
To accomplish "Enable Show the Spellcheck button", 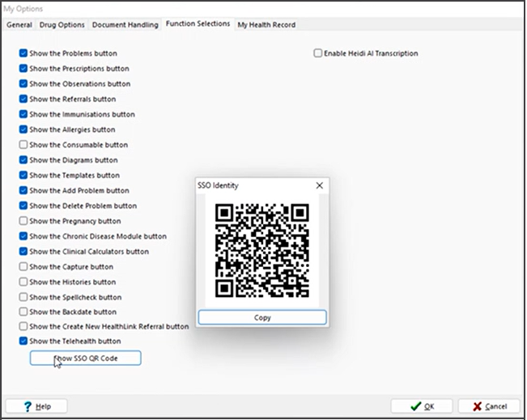I will pos(23,297).
